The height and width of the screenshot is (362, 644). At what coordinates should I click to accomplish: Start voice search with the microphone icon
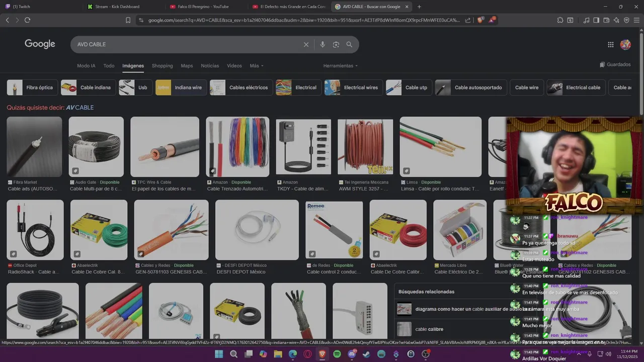click(323, 44)
